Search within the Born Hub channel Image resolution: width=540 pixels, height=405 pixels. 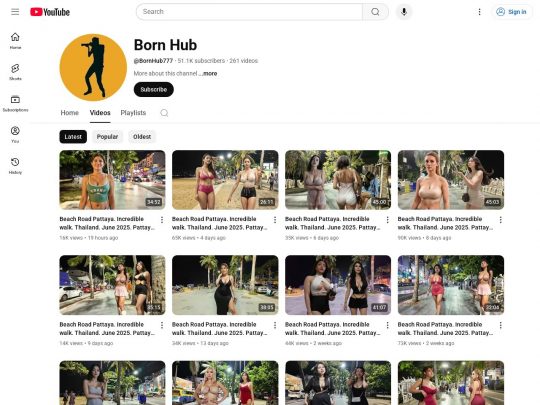tap(164, 113)
